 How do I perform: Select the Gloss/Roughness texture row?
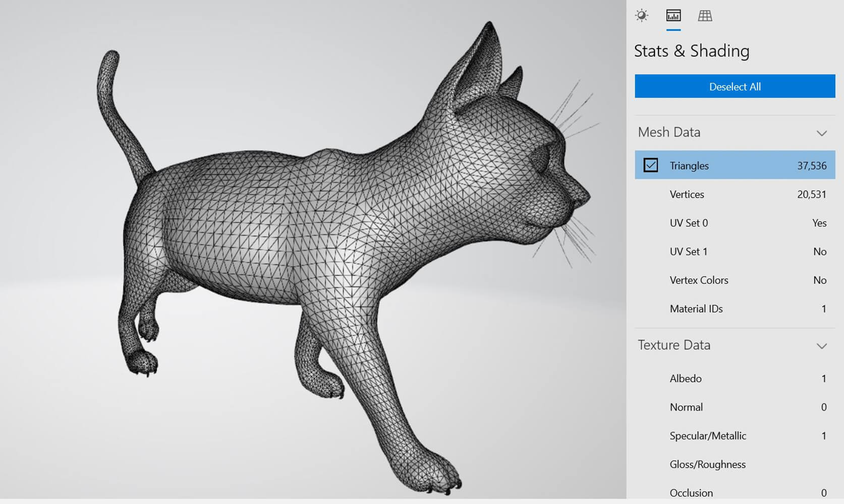click(x=735, y=465)
